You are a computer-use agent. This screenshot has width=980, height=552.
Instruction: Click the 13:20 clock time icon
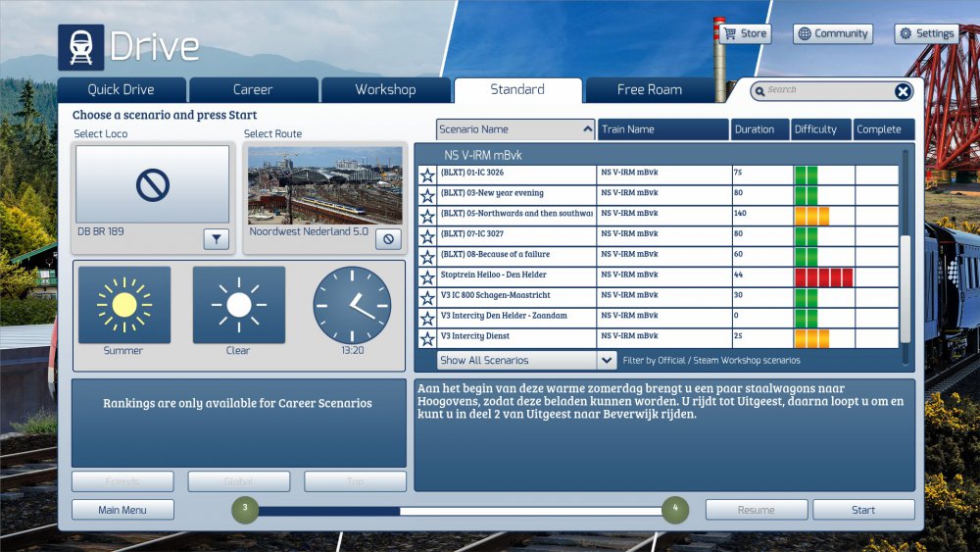click(352, 305)
